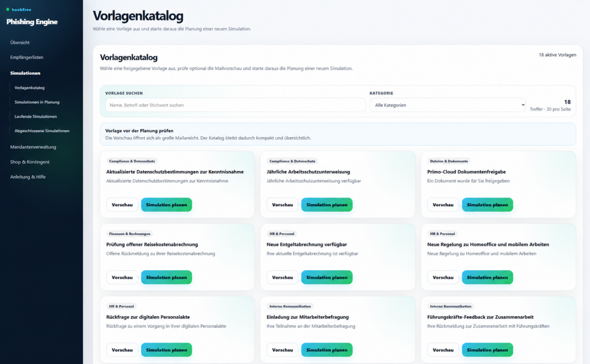
Task: Click HR & Personal tag on Homeoffice card
Action: 442,233
